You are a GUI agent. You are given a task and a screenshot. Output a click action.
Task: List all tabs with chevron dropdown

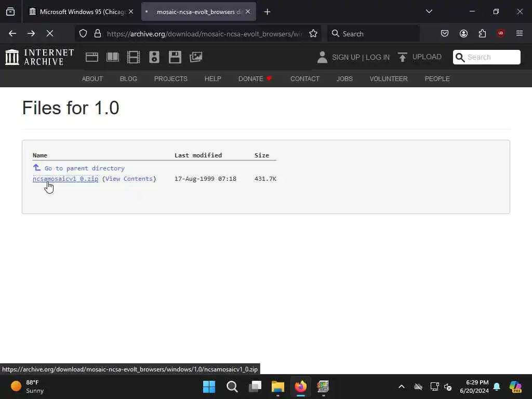tap(429, 11)
